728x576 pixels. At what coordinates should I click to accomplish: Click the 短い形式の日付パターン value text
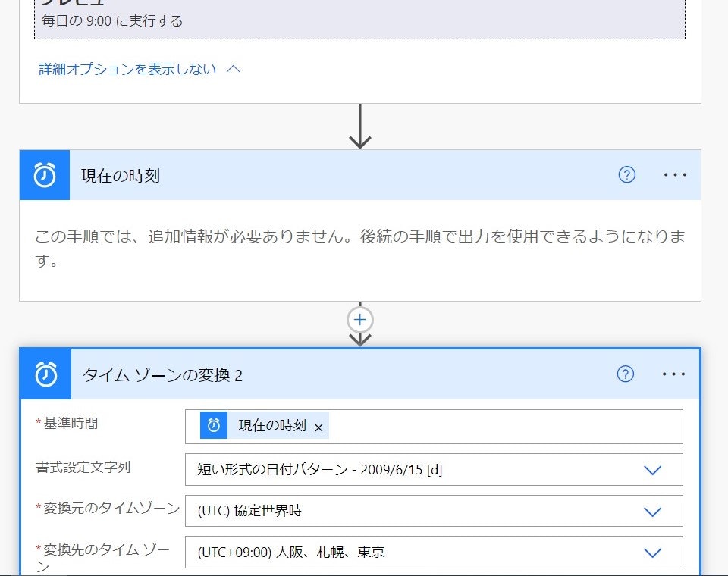coord(319,470)
